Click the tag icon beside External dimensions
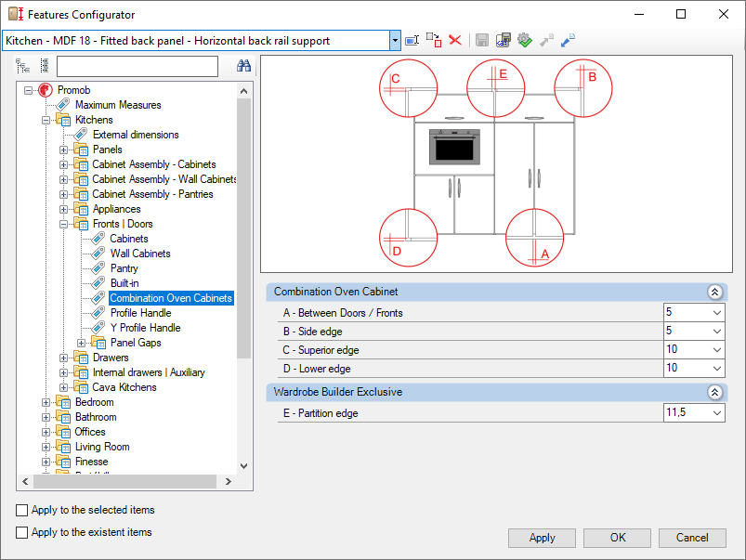Screen dimensions: 746x560 pyautogui.click(x=81, y=134)
